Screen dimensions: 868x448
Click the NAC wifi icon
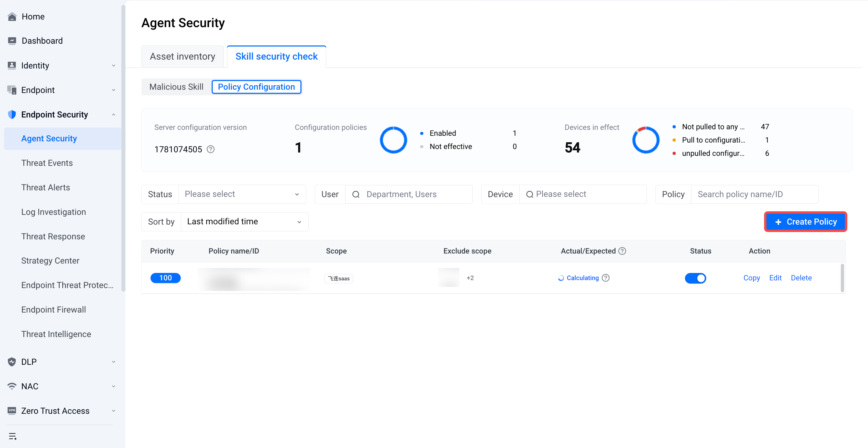[12, 386]
